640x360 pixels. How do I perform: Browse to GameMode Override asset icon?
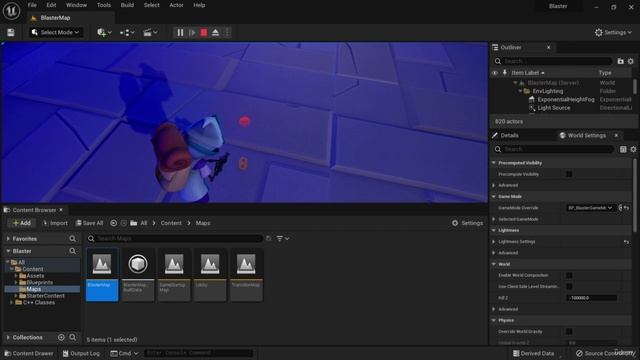tap(620, 208)
